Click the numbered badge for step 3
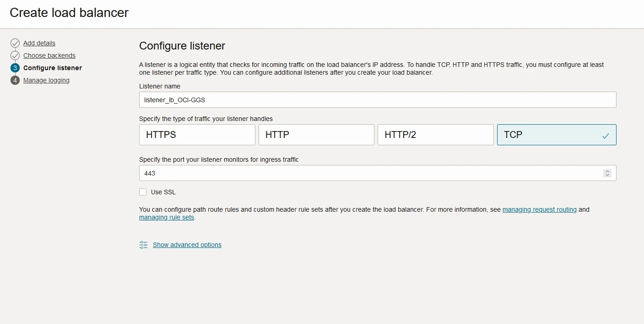 (x=15, y=68)
